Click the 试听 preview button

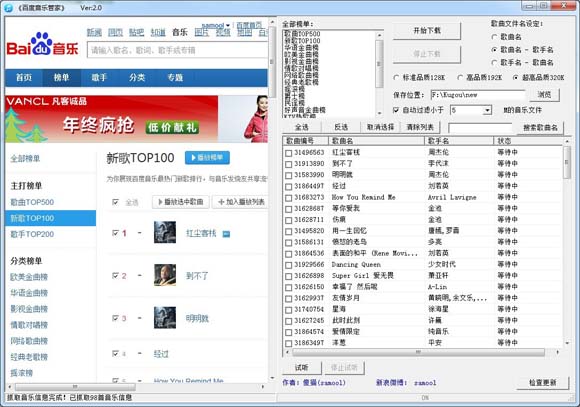[302, 367]
